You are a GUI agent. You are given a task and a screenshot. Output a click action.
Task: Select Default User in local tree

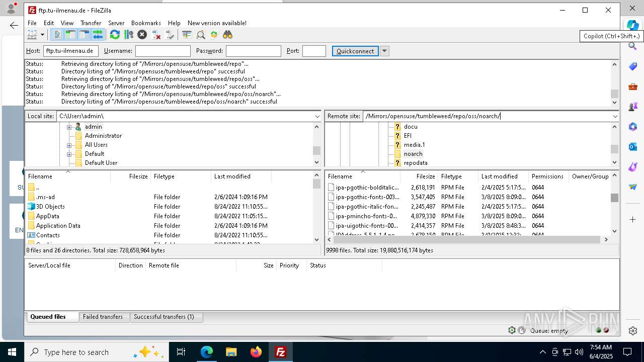(x=101, y=163)
